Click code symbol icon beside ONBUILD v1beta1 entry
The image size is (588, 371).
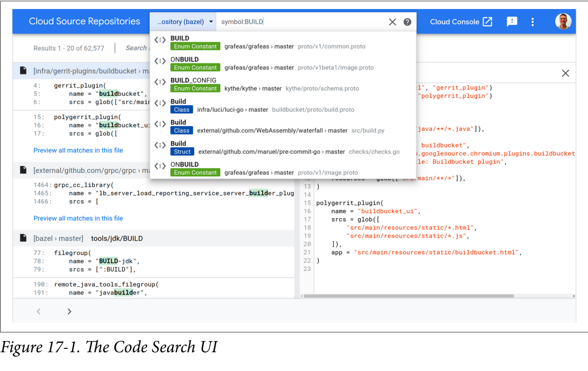pos(160,61)
